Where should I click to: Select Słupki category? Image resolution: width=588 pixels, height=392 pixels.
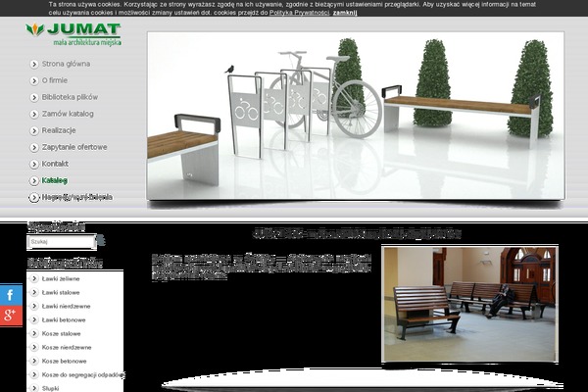[x=50, y=388]
